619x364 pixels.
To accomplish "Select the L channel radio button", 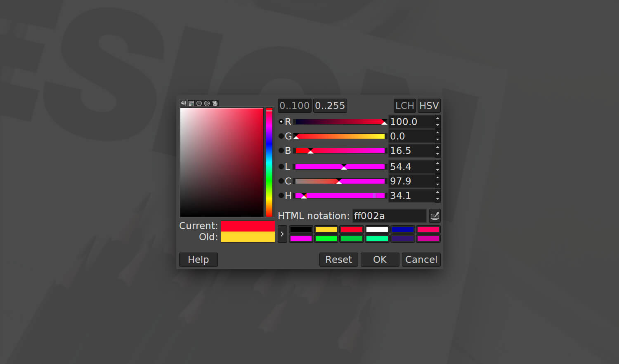I will click(x=281, y=167).
